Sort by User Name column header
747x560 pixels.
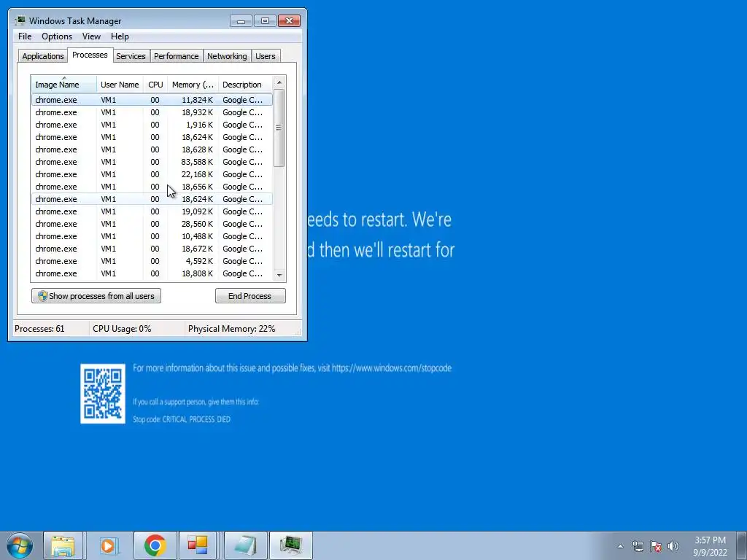tap(120, 85)
